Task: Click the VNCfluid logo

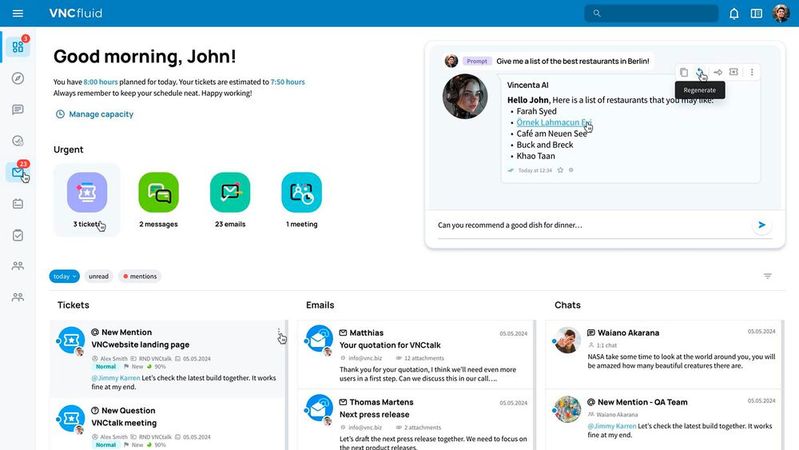Action: pyautogui.click(x=75, y=13)
